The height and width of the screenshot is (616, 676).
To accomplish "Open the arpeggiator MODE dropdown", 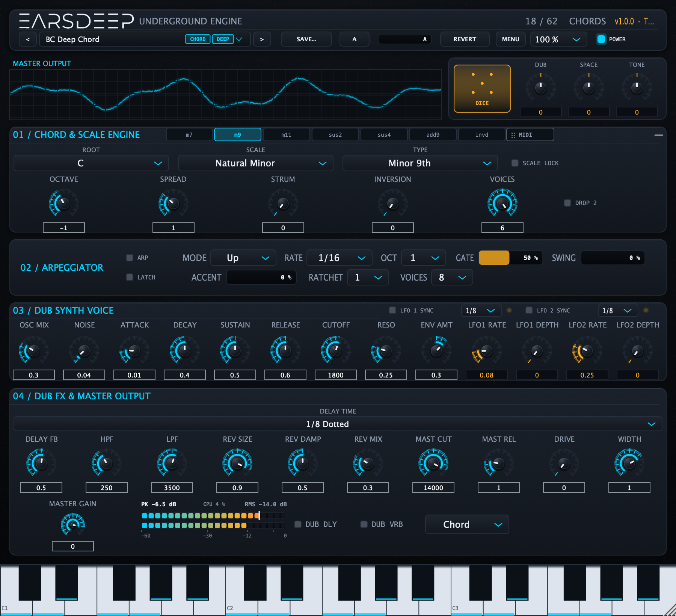I will coord(243,258).
